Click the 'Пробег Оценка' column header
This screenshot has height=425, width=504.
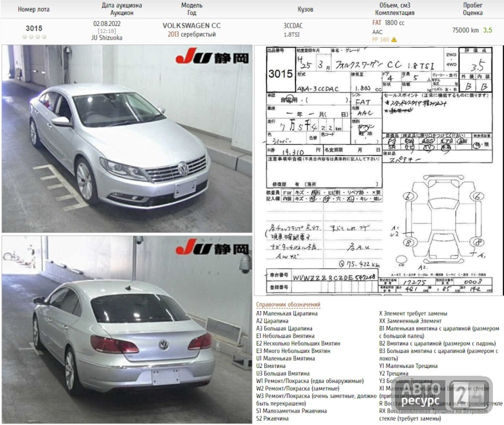(x=472, y=9)
